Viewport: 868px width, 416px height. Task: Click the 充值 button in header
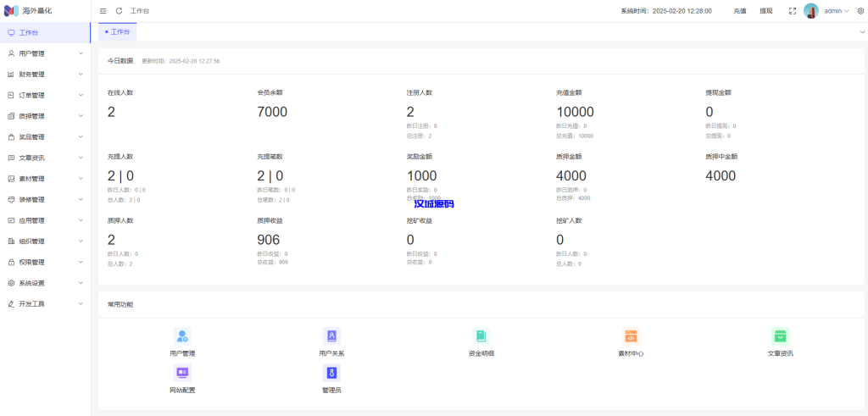point(740,11)
